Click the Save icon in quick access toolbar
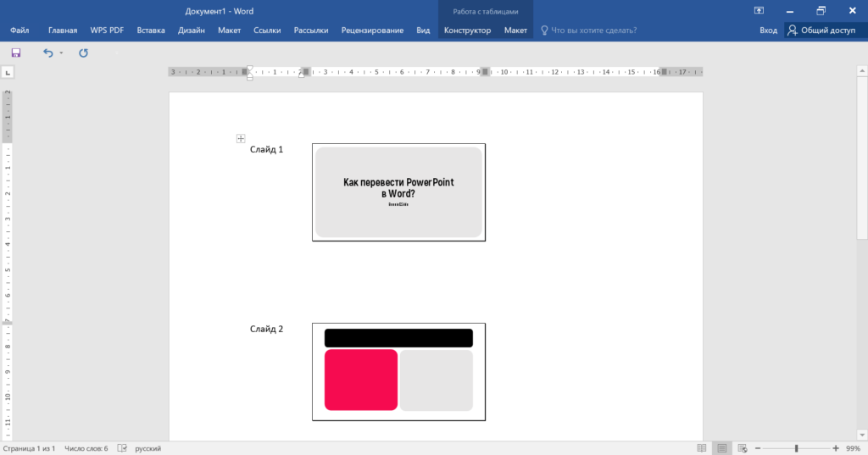This screenshot has height=455, width=868. pyautogui.click(x=15, y=53)
